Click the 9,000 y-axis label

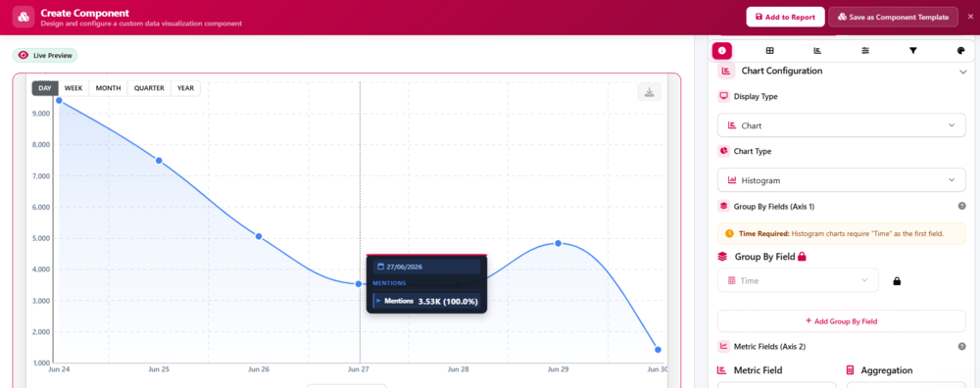tap(41, 113)
